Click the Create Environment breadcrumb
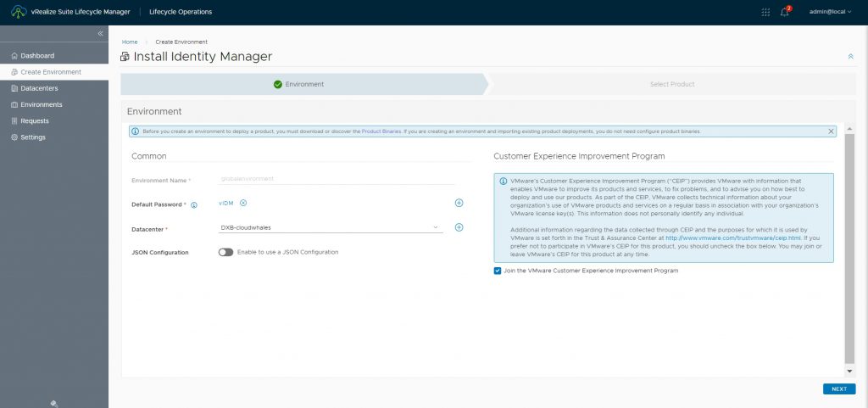 pyautogui.click(x=181, y=42)
